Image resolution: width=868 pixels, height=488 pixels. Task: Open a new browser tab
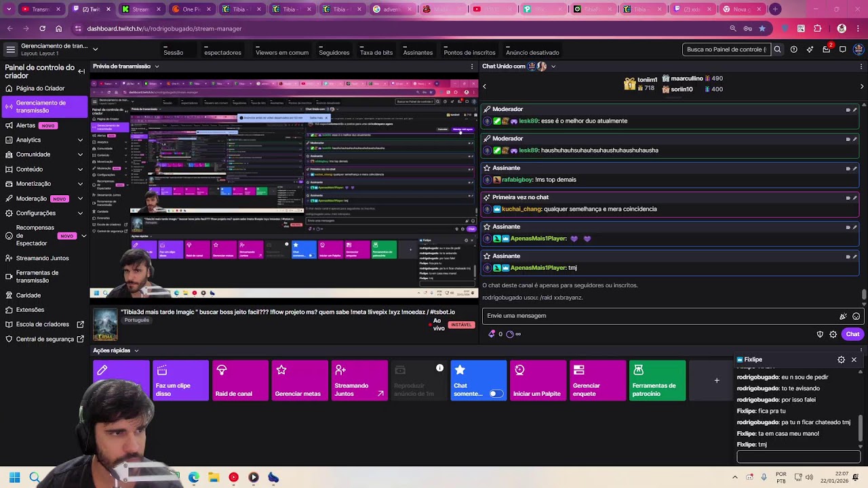click(775, 9)
